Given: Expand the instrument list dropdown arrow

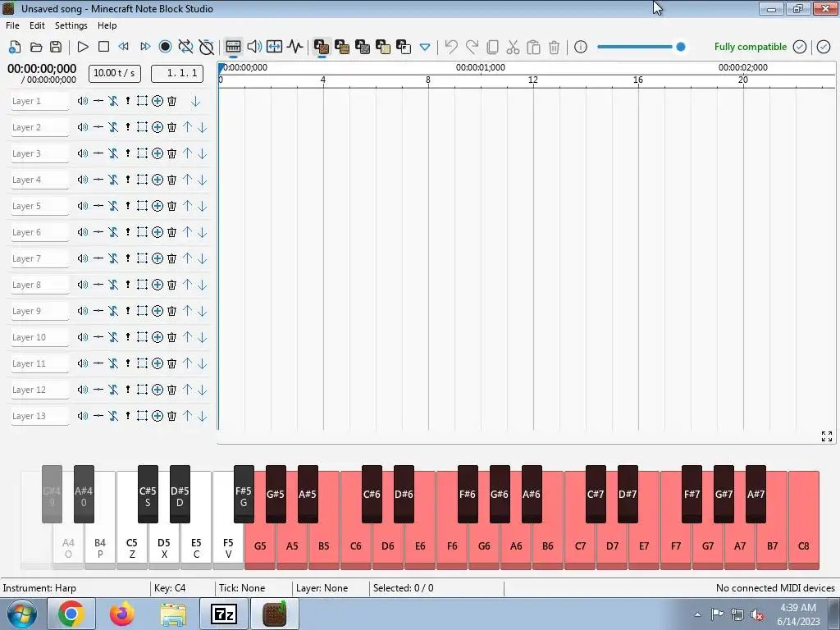Looking at the screenshot, I should point(425,47).
